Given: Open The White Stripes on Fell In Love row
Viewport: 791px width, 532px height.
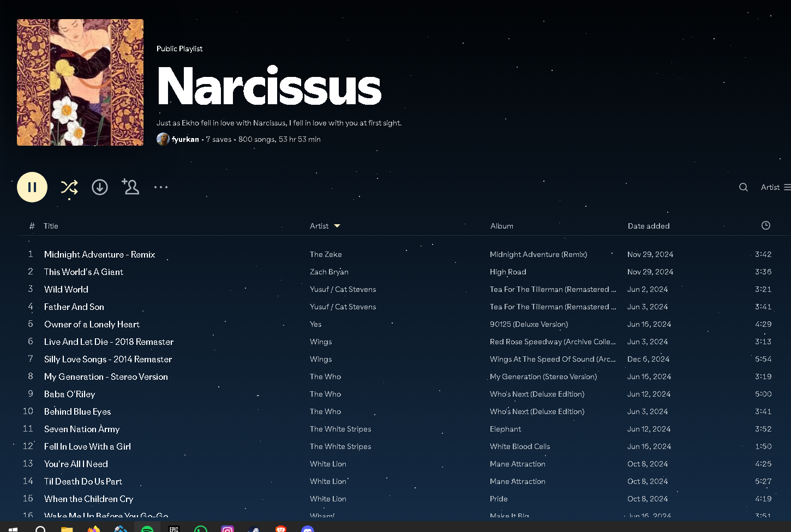Looking at the screenshot, I should [x=340, y=446].
